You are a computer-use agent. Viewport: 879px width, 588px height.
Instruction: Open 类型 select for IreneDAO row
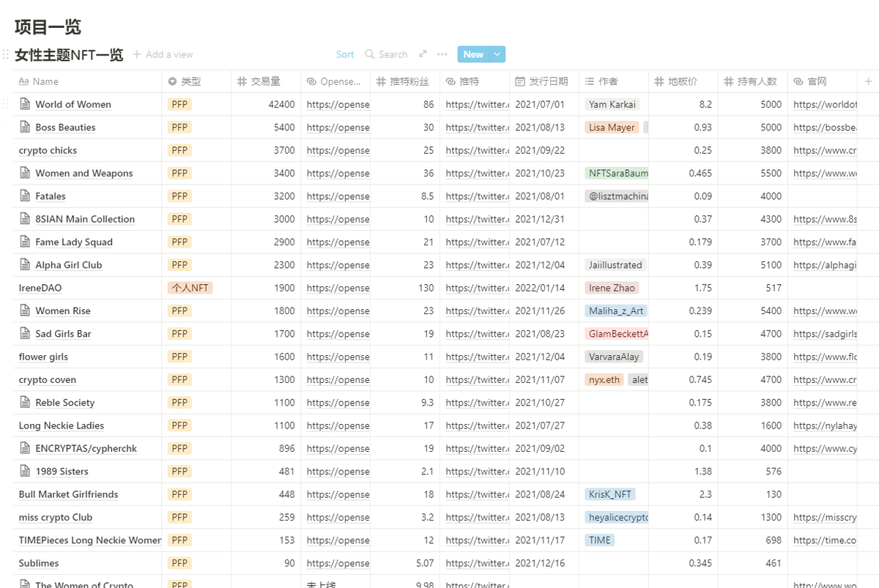pyautogui.click(x=190, y=288)
